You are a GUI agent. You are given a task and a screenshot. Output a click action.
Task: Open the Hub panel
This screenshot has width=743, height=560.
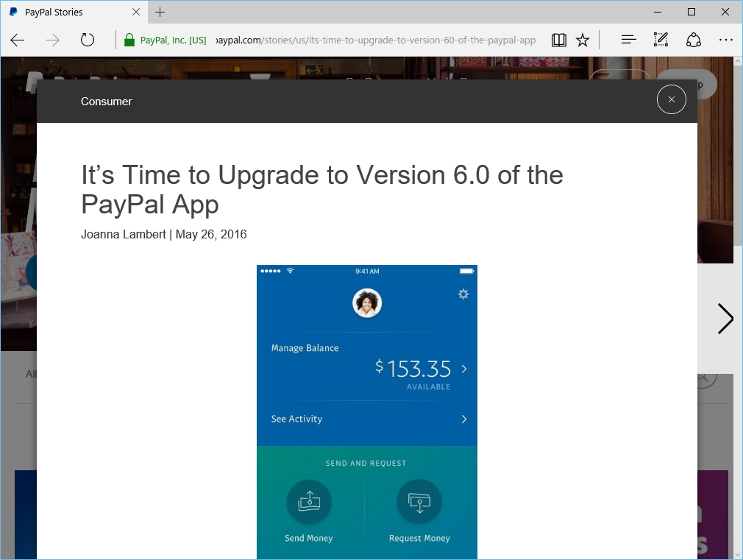[628, 40]
